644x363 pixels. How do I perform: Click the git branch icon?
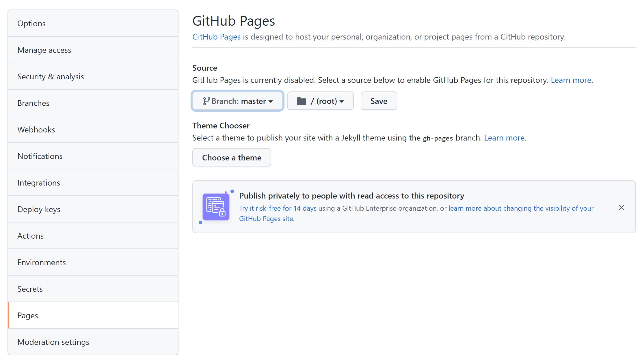206,101
